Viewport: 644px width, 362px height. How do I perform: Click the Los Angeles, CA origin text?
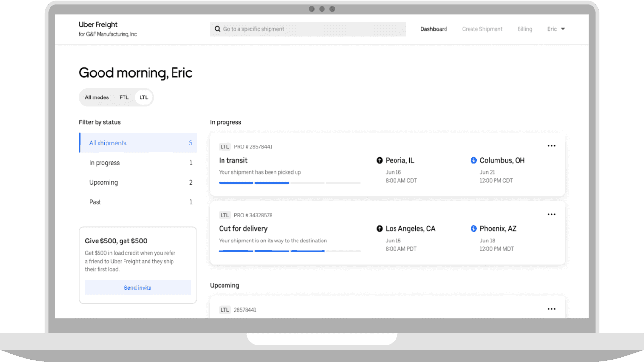(410, 229)
